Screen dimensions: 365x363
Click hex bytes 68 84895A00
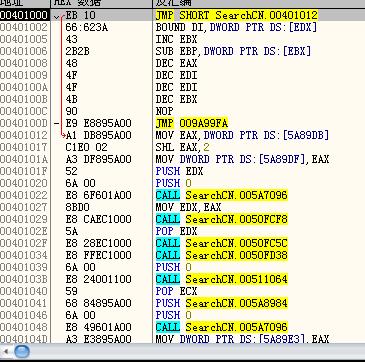pos(98,303)
